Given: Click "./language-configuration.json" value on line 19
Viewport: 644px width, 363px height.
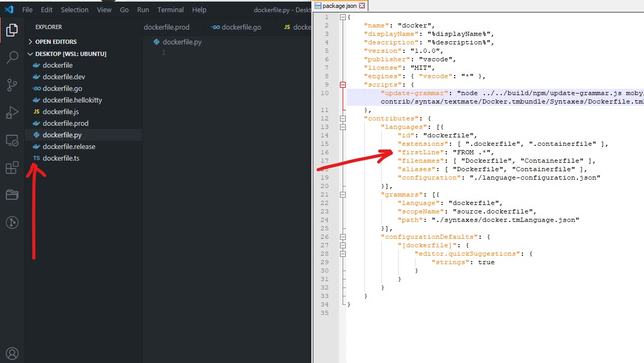Looking at the screenshot, I should pos(535,178).
